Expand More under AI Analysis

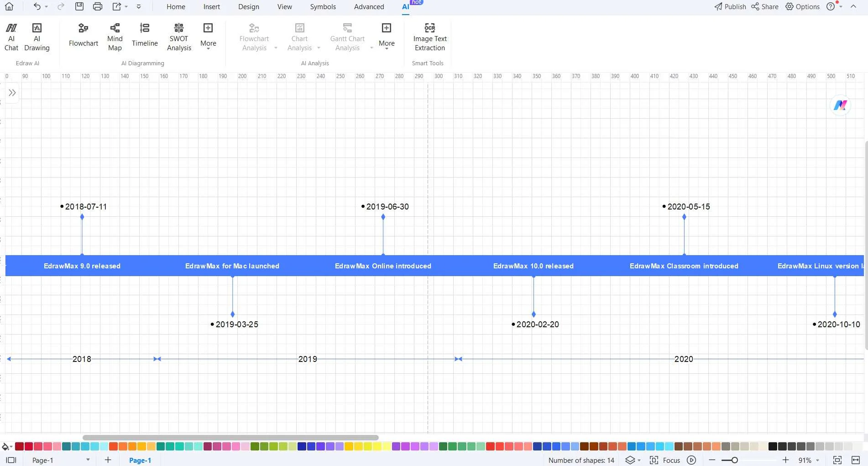coord(387,36)
